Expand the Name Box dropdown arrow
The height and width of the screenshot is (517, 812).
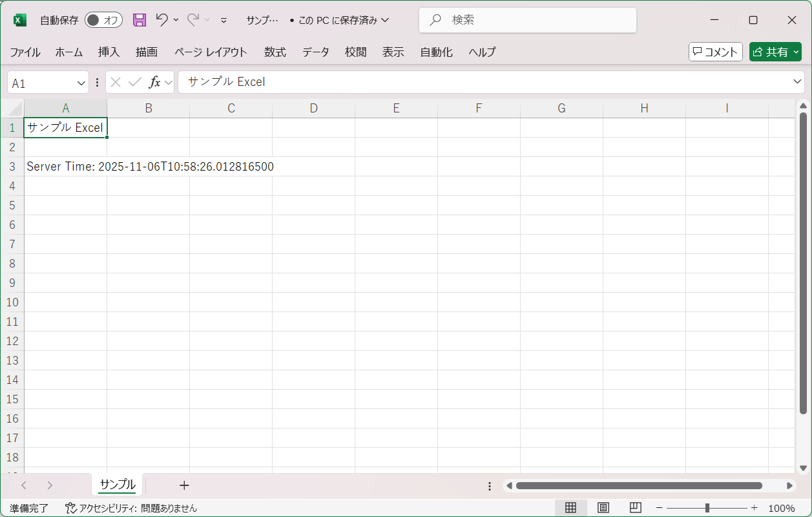[x=81, y=83]
